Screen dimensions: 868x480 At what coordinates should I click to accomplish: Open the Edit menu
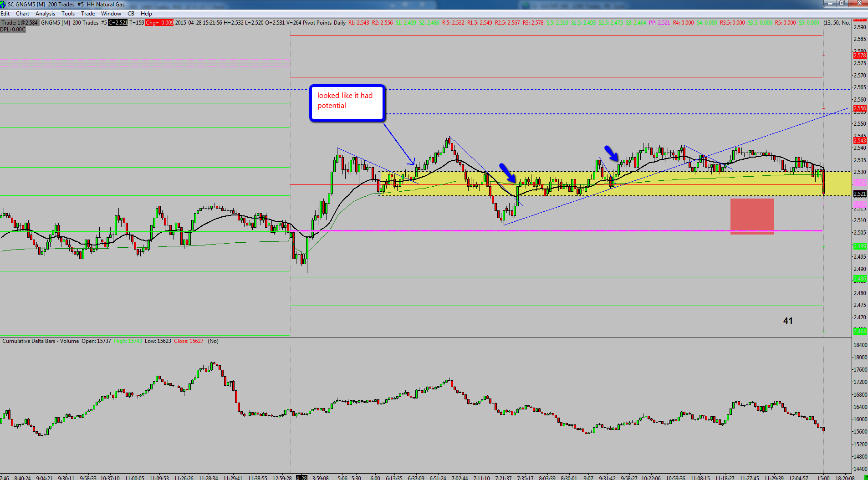[x=5, y=14]
